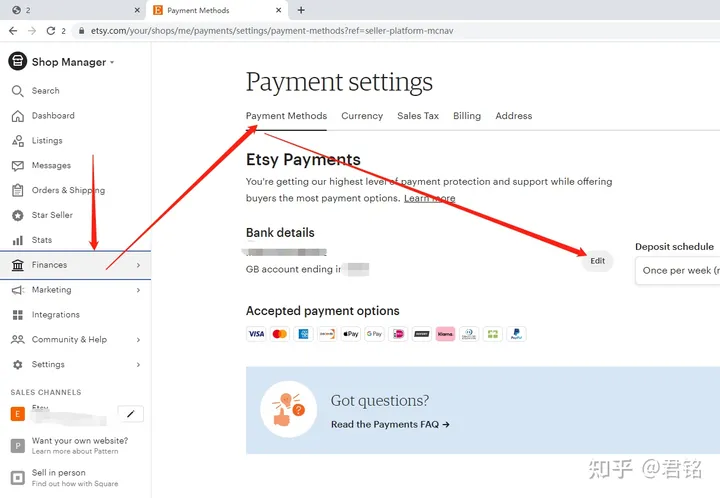Open the Deposit schedule dropdown
720x498 pixels.
[x=678, y=270]
